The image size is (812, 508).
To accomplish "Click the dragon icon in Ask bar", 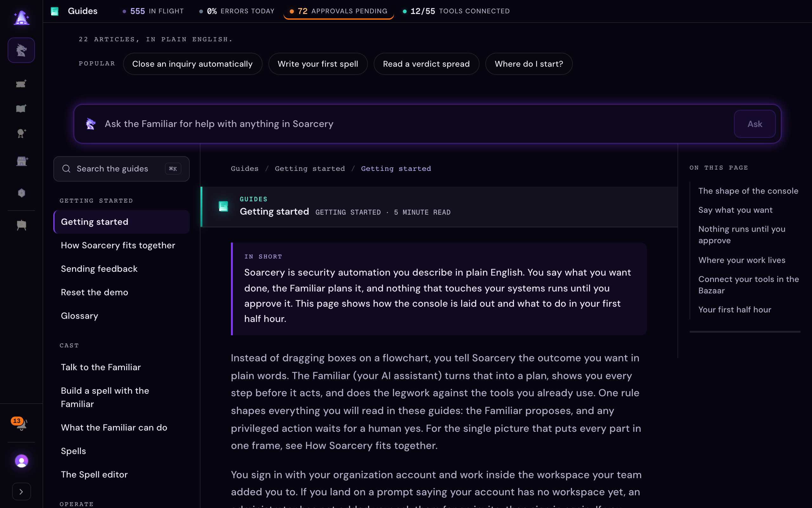I will (x=91, y=124).
